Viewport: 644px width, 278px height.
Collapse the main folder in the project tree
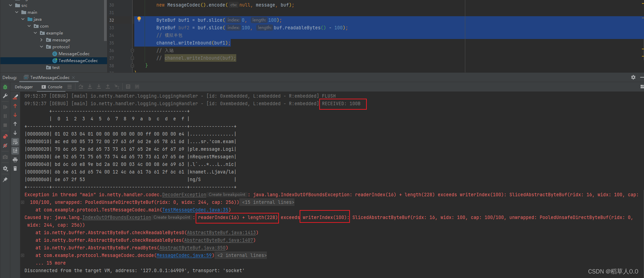17,12
